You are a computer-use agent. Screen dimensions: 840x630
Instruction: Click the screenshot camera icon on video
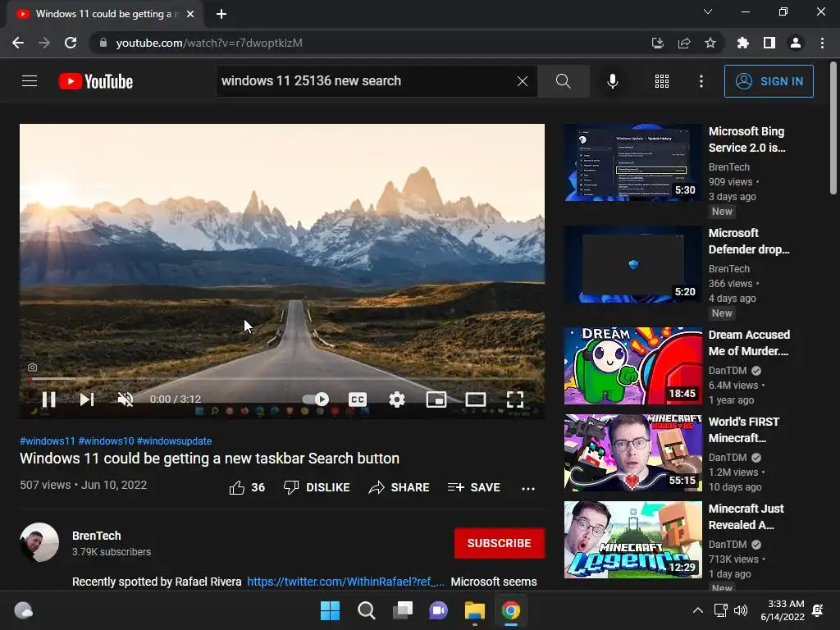click(x=33, y=367)
